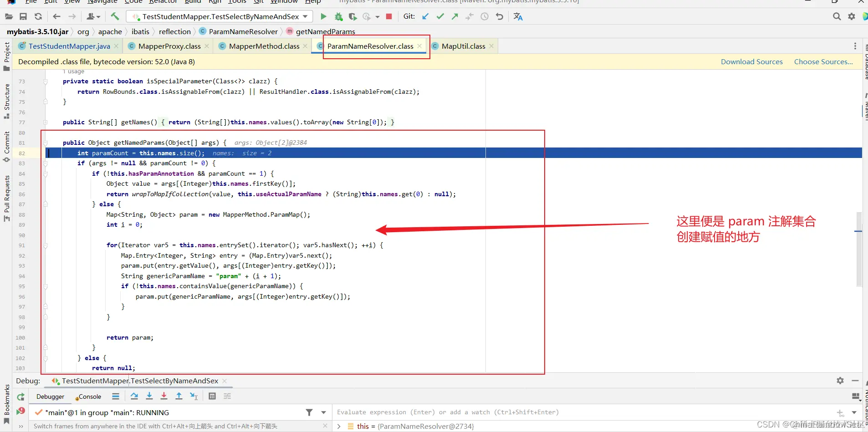Click the Step Over debugger icon

pyautogui.click(x=134, y=396)
